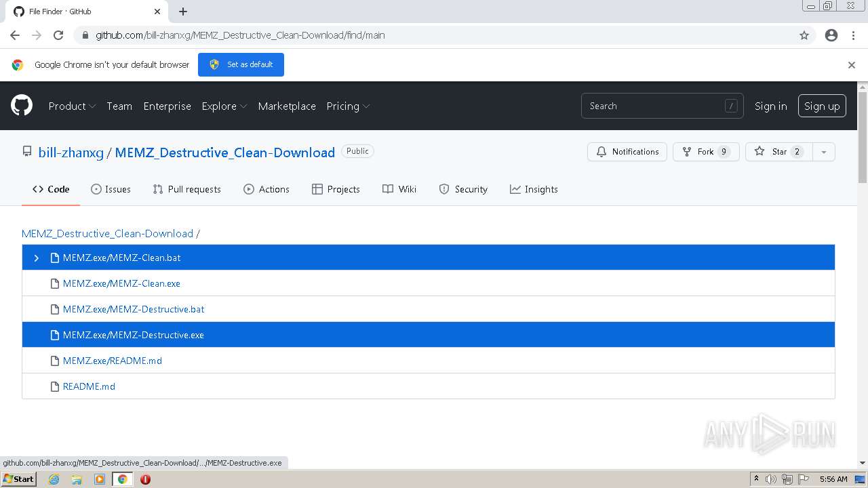Click the Sign up button
868x488 pixels.
click(x=822, y=106)
